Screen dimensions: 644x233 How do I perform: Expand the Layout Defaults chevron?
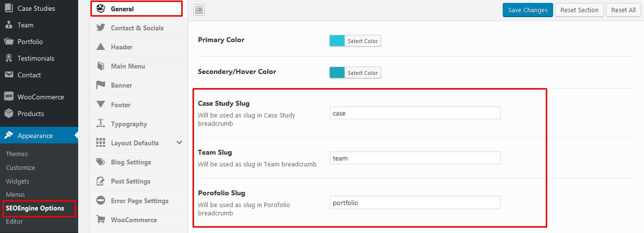pos(179,143)
